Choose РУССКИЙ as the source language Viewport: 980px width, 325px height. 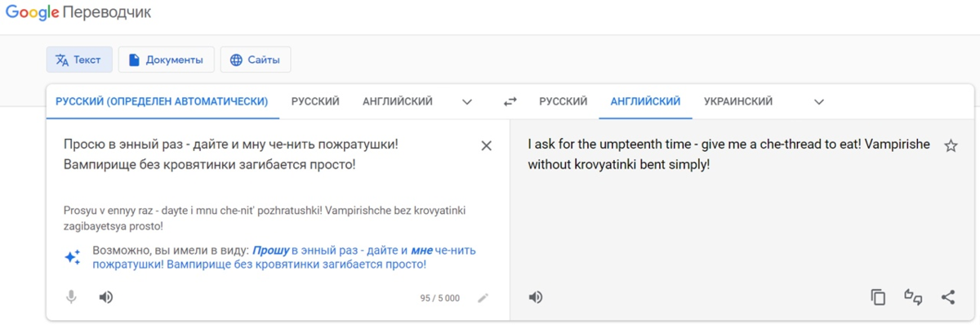(x=315, y=101)
